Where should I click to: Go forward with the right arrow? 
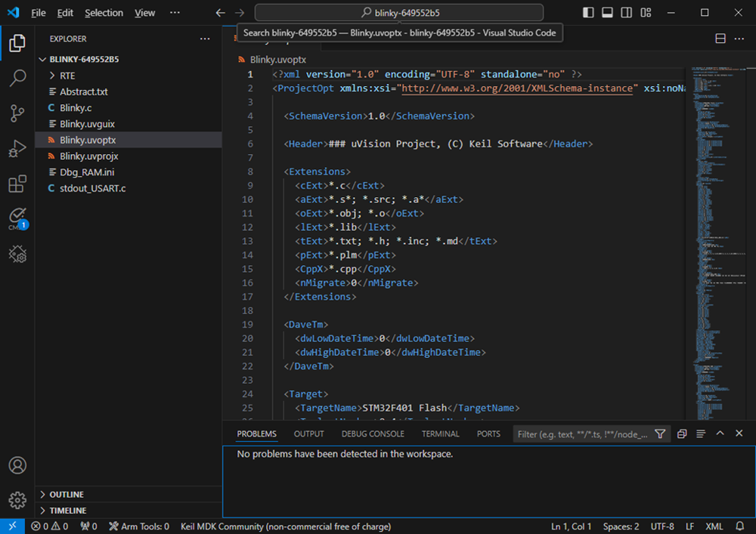[x=240, y=13]
